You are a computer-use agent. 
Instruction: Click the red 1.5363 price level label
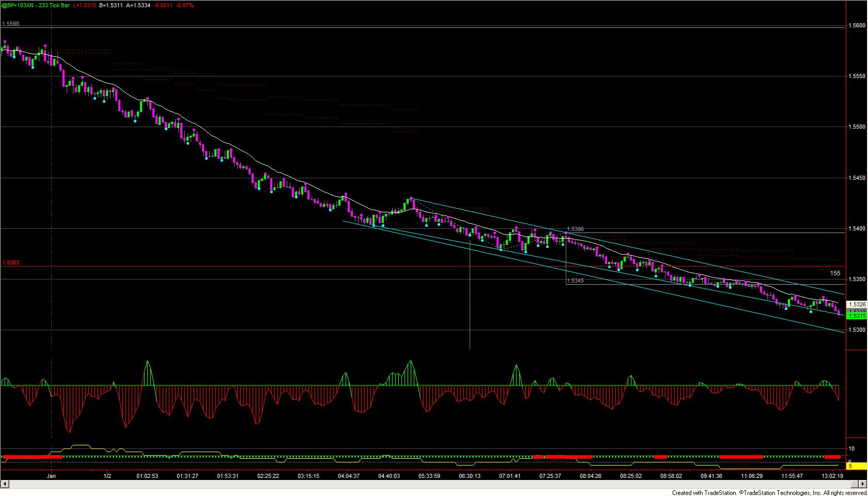point(11,262)
